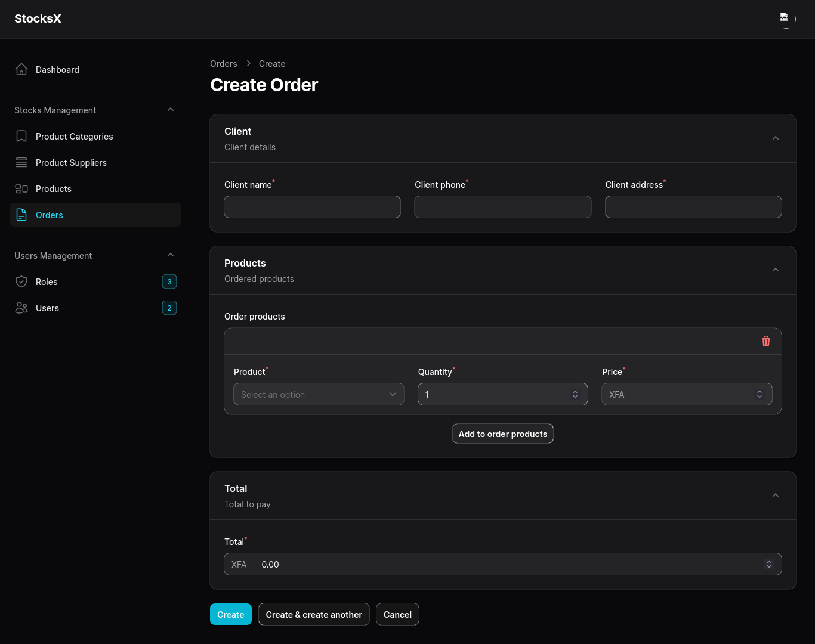Click the Users count badge 2
This screenshot has width=815, height=644.
169,308
